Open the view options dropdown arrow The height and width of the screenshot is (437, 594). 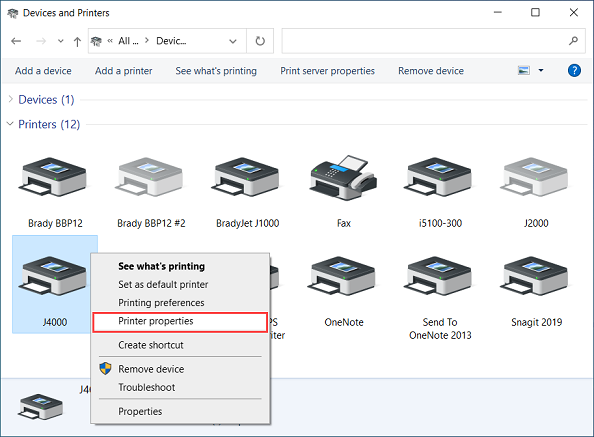click(x=541, y=70)
